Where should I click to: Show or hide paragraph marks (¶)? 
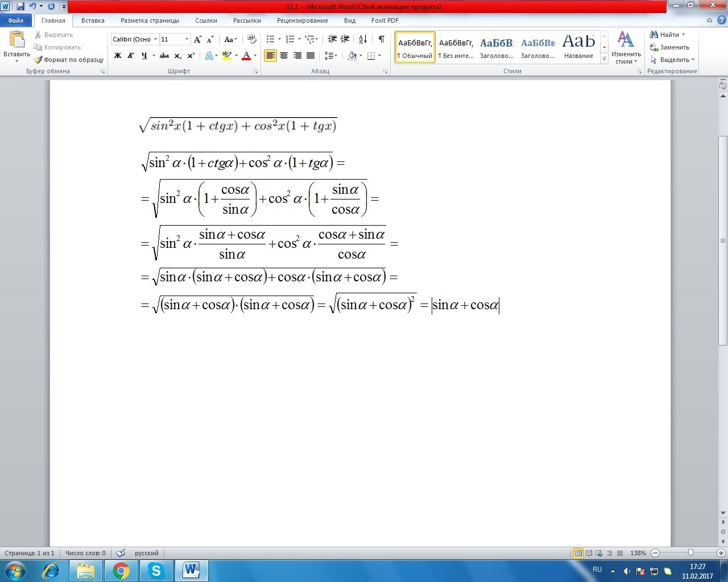tap(381, 39)
